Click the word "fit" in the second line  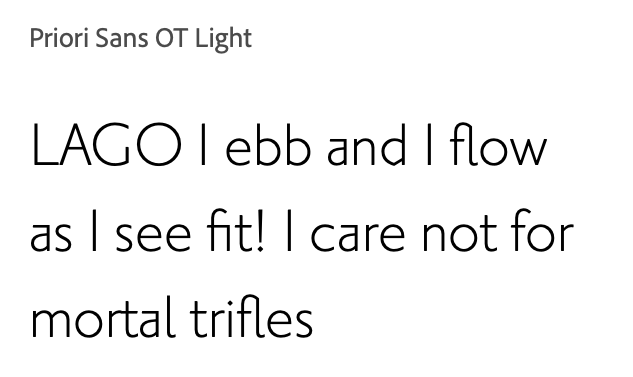click(x=231, y=230)
